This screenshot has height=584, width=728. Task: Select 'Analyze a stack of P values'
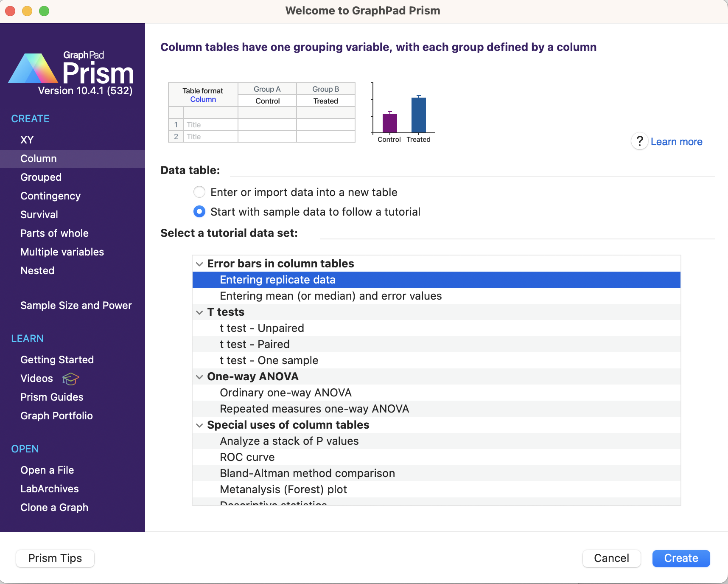[437, 441]
